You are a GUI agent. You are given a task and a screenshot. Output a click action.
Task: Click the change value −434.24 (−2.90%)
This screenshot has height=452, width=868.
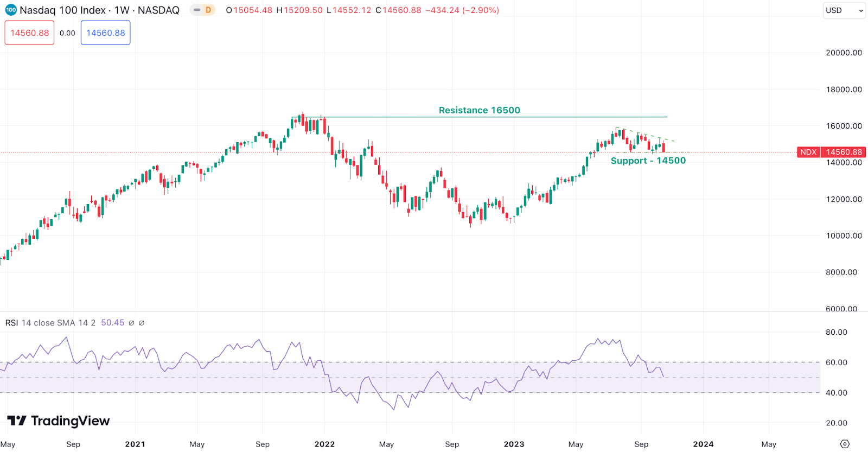[x=462, y=10]
